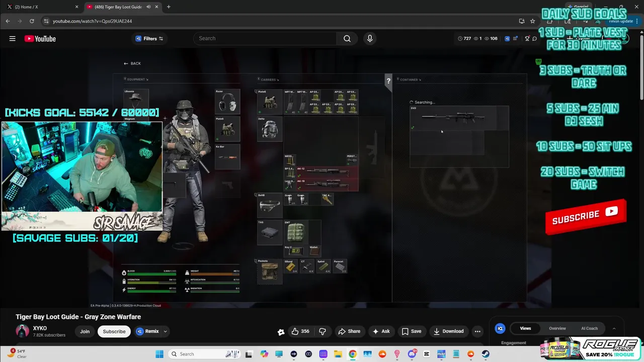Select the Razor headset equipment slot
644x362 pixels.
point(228,102)
